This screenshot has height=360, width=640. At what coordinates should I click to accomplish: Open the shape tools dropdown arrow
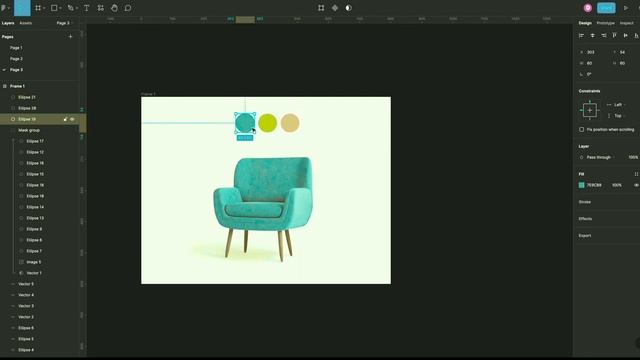point(60,8)
